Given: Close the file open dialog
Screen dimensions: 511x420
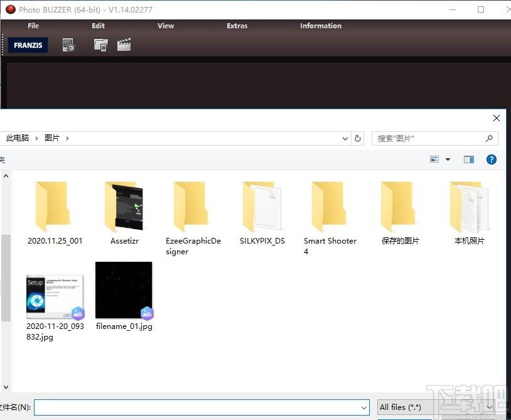Looking at the screenshot, I should (x=497, y=118).
